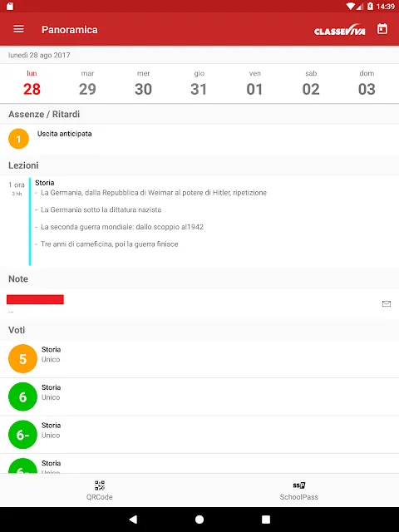Screen dimensions: 399x532
Task: Select Sunday 03 in the week strip
Action: (367, 84)
